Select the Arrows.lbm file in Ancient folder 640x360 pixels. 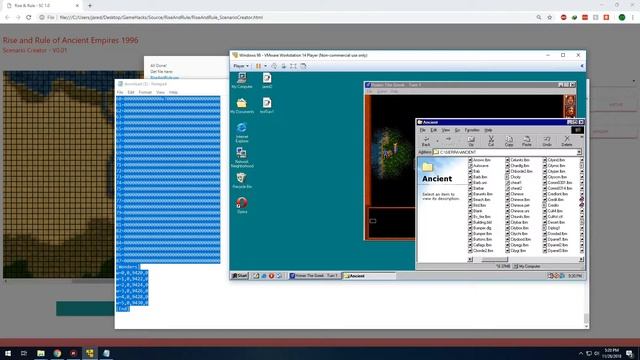(479, 160)
